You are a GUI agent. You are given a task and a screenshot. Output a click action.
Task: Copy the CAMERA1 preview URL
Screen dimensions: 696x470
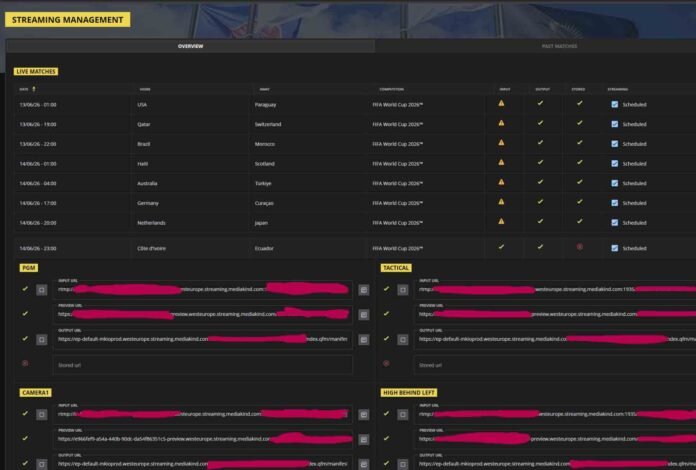[364, 439]
